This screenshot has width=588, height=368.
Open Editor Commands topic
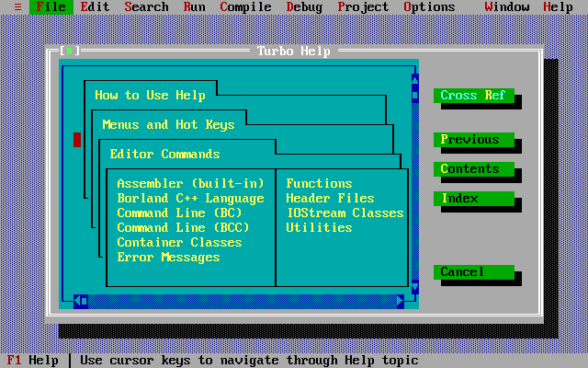pos(164,155)
